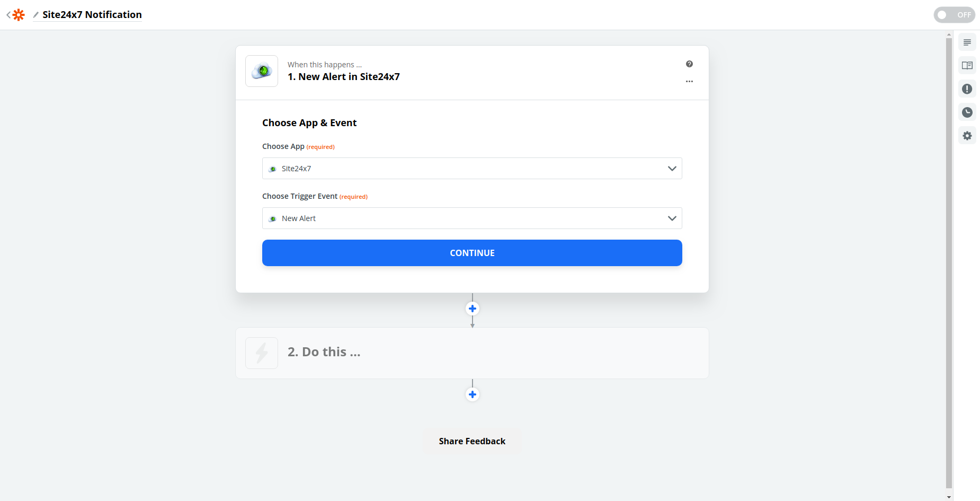Add a new step after 'Do this'
This screenshot has height=501, width=980.
click(473, 394)
